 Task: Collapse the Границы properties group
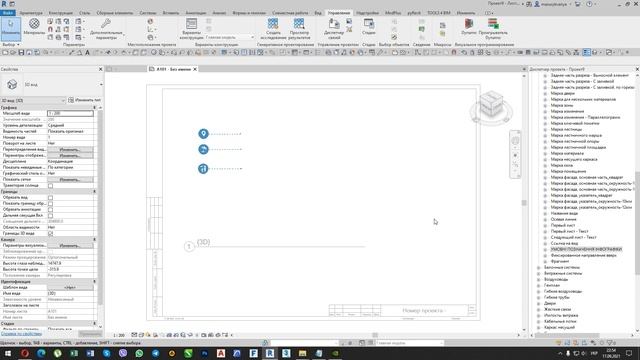point(94,191)
